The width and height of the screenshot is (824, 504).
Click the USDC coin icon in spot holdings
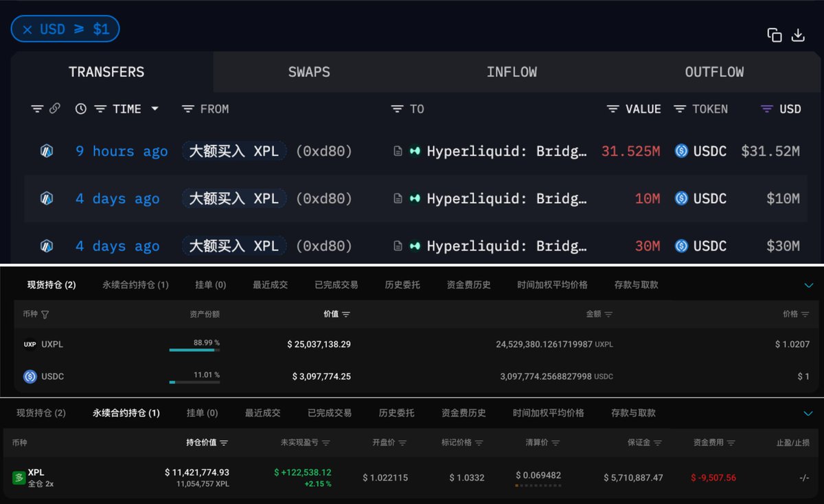(x=30, y=376)
